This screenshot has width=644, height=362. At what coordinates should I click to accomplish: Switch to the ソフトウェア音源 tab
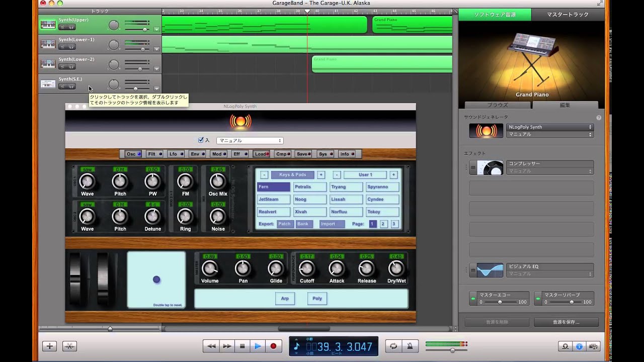point(495,15)
